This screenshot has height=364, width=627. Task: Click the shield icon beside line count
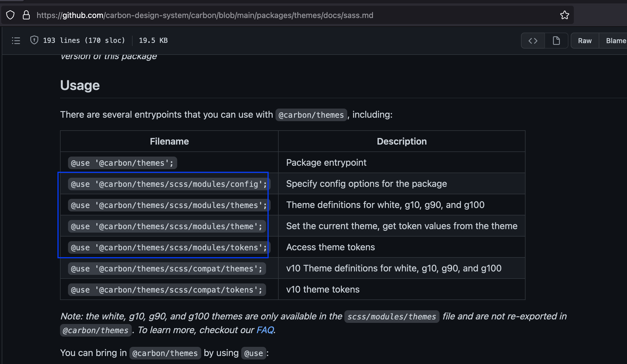click(34, 40)
